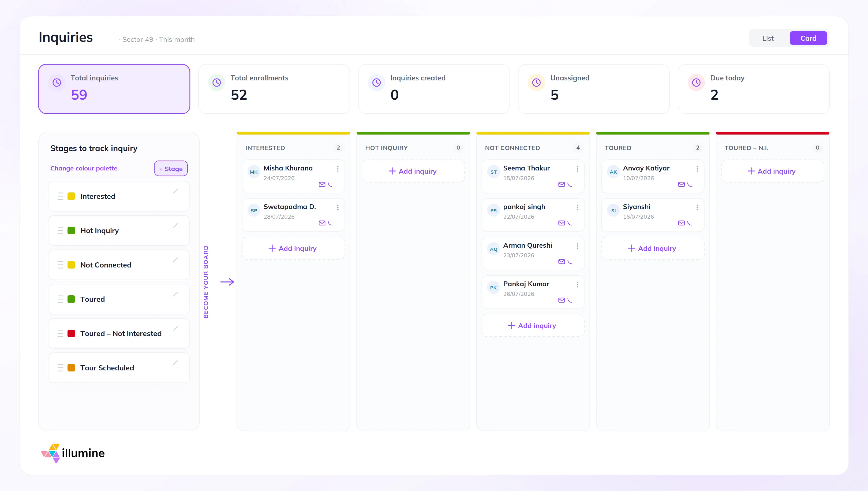The width and height of the screenshot is (868, 491).
Task: Click phone icon on Anvay Katiyar card
Action: point(690,184)
